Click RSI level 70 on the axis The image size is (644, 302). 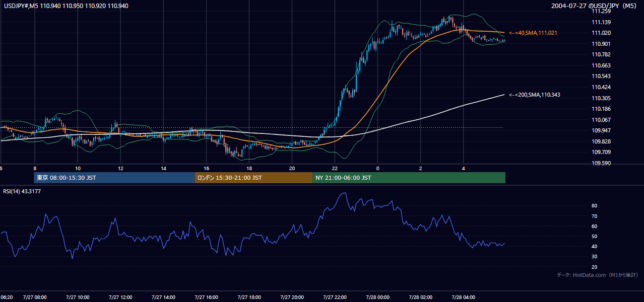tap(595, 216)
